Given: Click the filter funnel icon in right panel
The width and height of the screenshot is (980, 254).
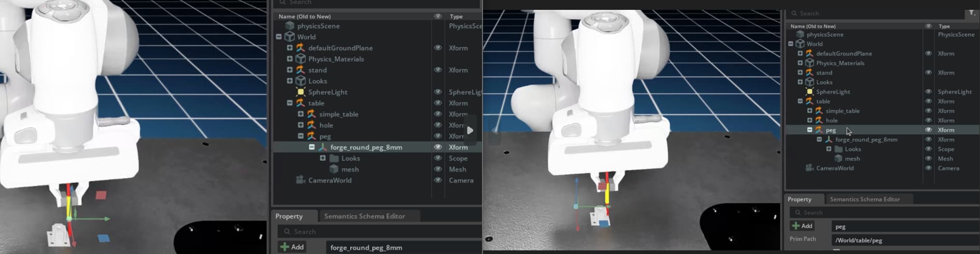Looking at the screenshot, I should (x=972, y=13).
